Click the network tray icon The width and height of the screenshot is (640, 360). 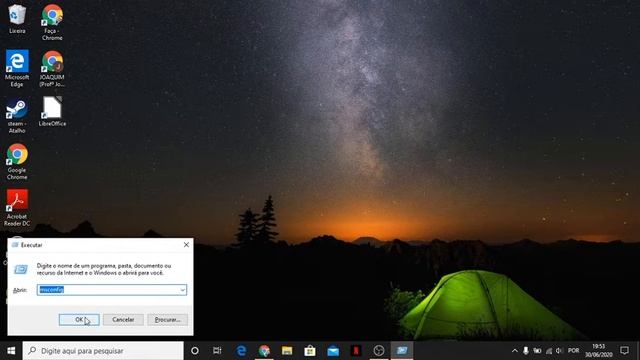(x=549, y=351)
